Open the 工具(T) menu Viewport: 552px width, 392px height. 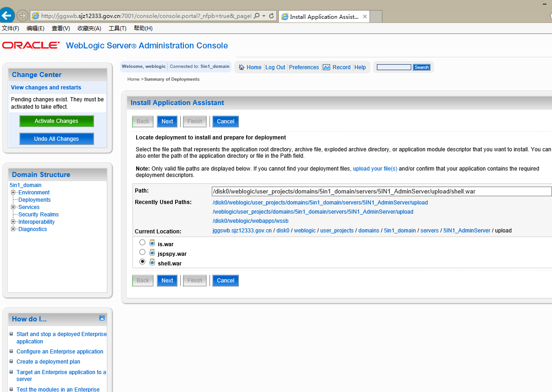(x=117, y=28)
